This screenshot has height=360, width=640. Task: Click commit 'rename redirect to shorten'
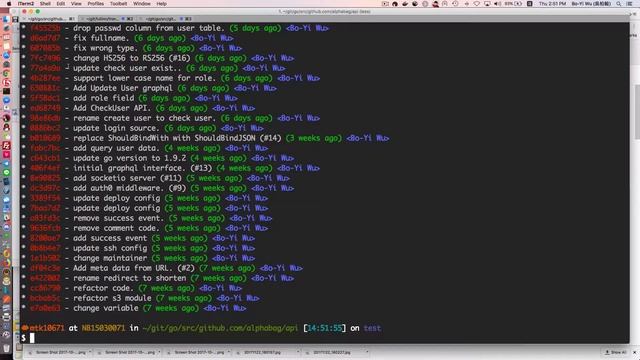pyautogui.click(x=130, y=278)
